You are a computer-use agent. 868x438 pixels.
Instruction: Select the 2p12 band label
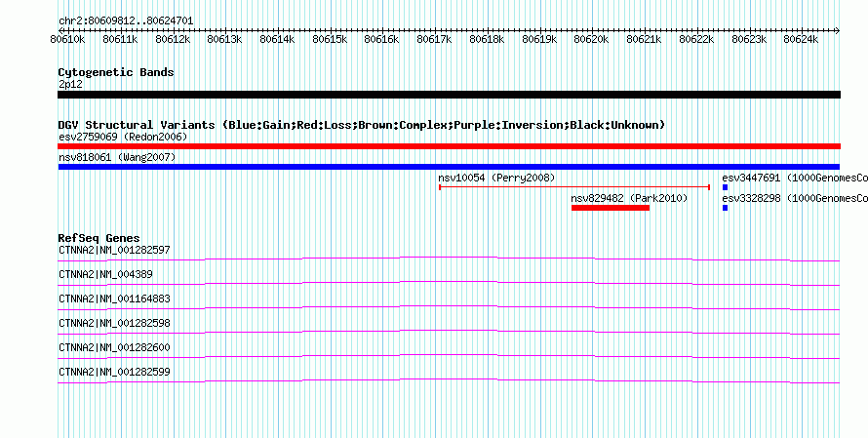(69, 85)
